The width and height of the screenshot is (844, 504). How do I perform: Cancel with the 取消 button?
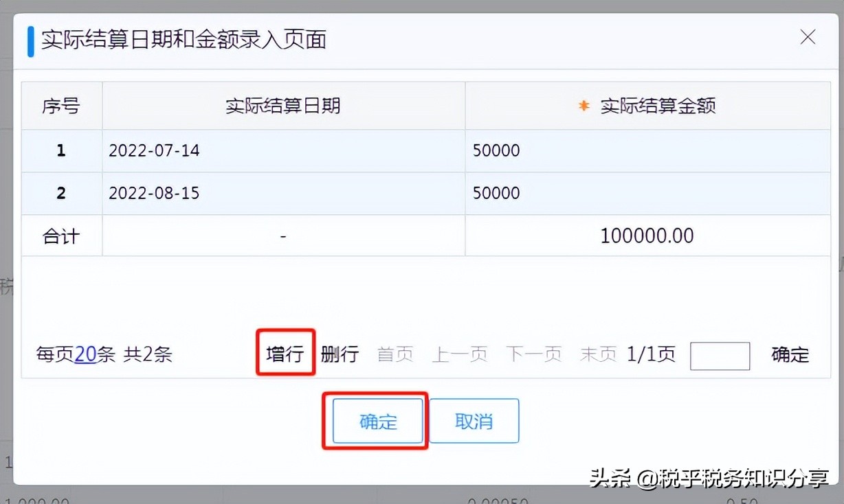coord(474,421)
